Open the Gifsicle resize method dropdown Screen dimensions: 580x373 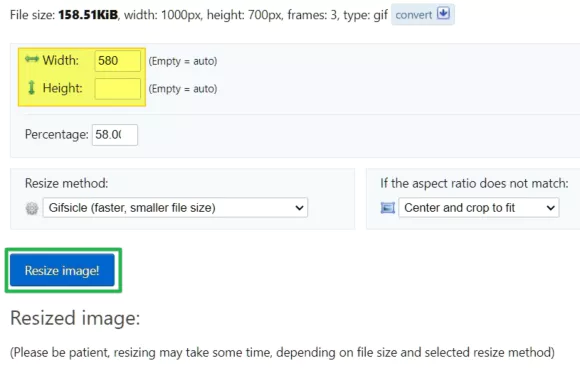(x=175, y=208)
